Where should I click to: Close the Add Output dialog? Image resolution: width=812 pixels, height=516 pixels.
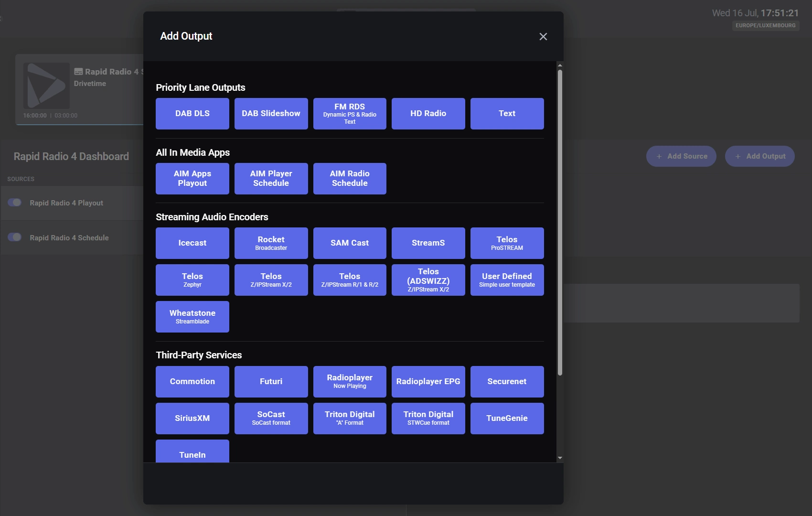point(543,37)
